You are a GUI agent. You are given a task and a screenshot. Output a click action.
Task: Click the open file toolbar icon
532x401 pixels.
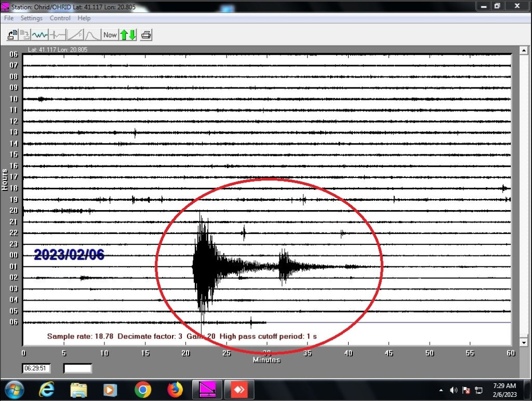coord(12,35)
